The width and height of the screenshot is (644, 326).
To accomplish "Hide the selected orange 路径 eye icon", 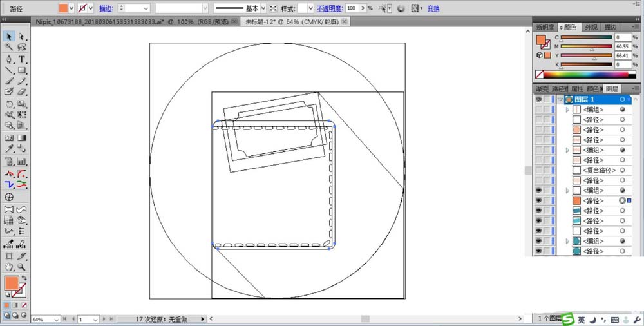I will [538, 200].
